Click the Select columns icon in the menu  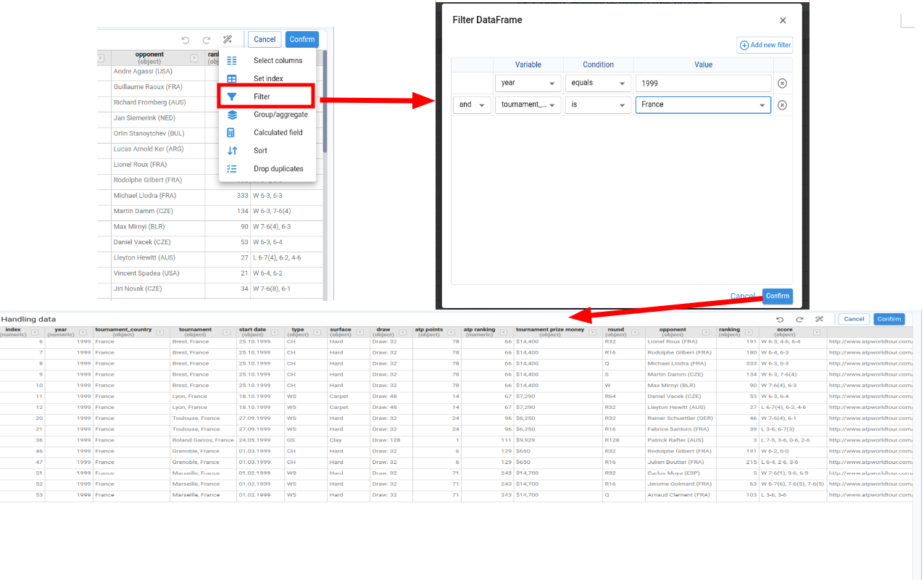[x=232, y=61]
